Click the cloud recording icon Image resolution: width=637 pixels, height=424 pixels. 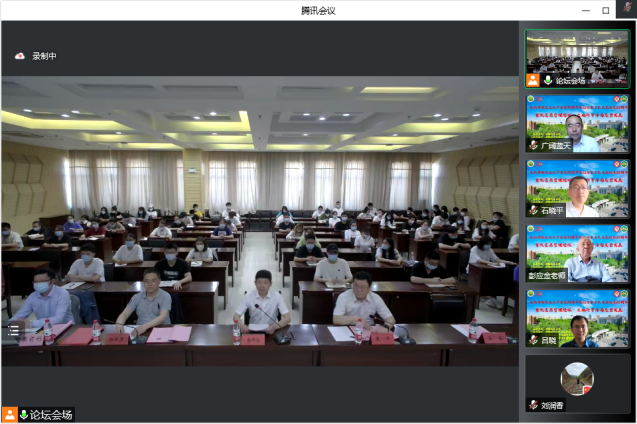click(x=19, y=56)
